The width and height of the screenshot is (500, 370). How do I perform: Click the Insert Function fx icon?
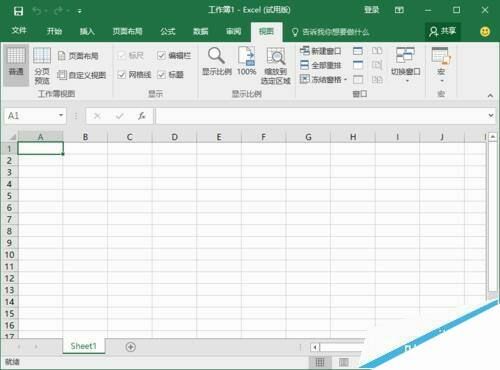[x=142, y=116]
